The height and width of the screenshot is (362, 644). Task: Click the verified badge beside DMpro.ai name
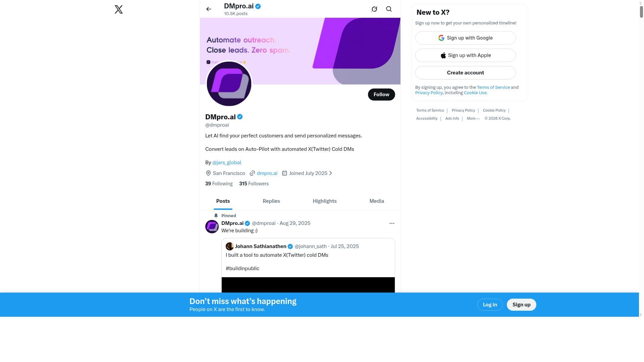pyautogui.click(x=240, y=117)
